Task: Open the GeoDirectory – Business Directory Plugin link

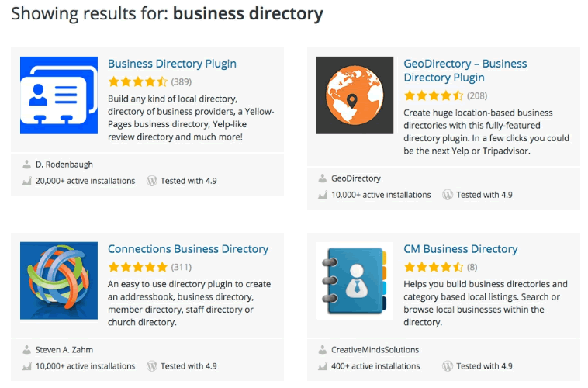Action: (x=465, y=71)
